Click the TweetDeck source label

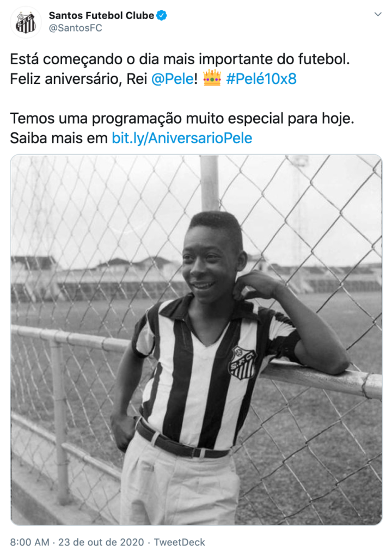179,542
